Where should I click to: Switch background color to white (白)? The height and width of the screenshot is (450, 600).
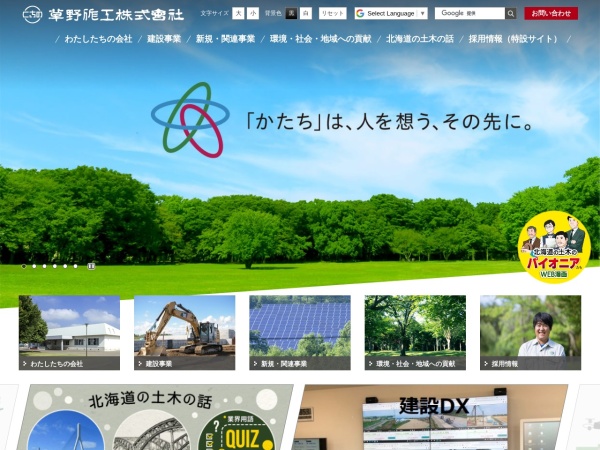click(305, 13)
